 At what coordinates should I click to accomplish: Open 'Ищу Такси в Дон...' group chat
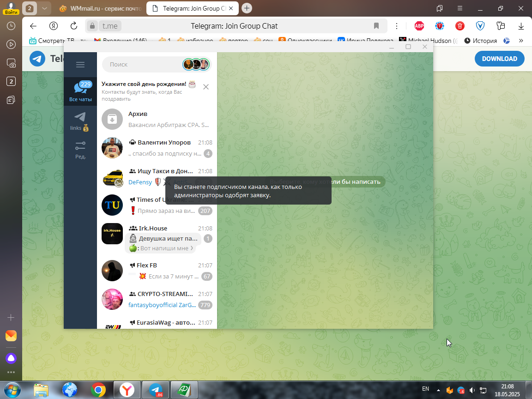157,176
